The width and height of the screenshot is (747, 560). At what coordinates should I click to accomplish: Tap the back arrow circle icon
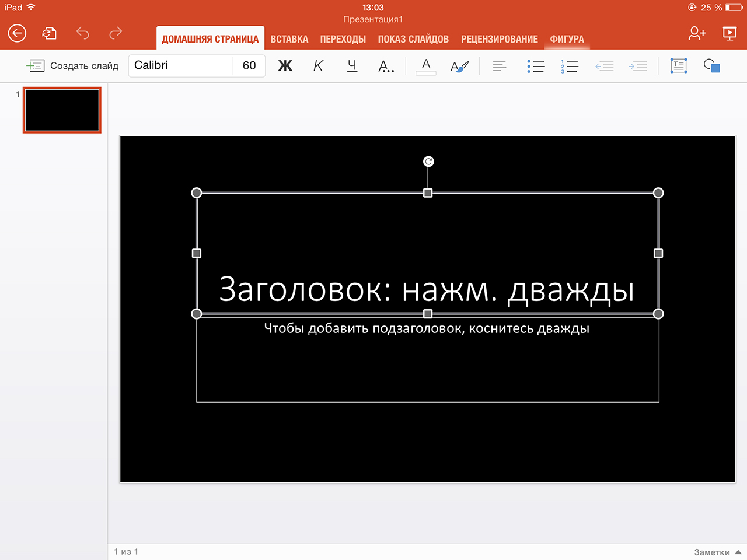[x=17, y=33]
